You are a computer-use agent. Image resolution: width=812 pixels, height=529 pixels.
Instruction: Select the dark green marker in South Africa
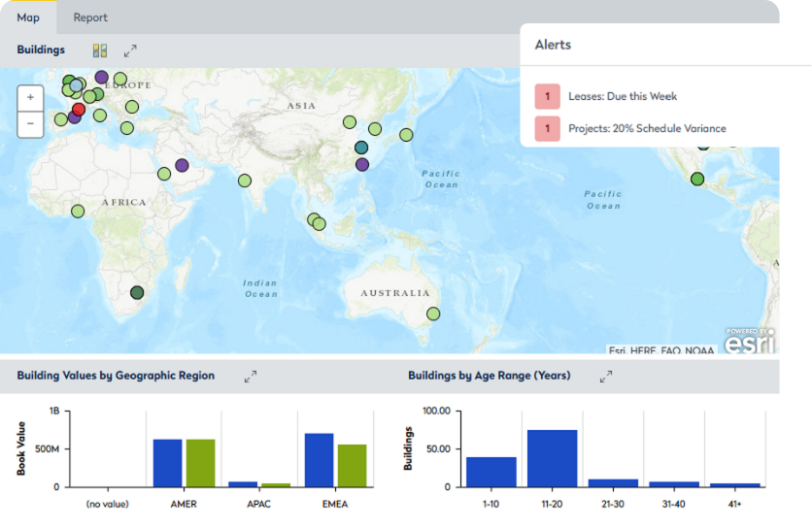point(137,292)
